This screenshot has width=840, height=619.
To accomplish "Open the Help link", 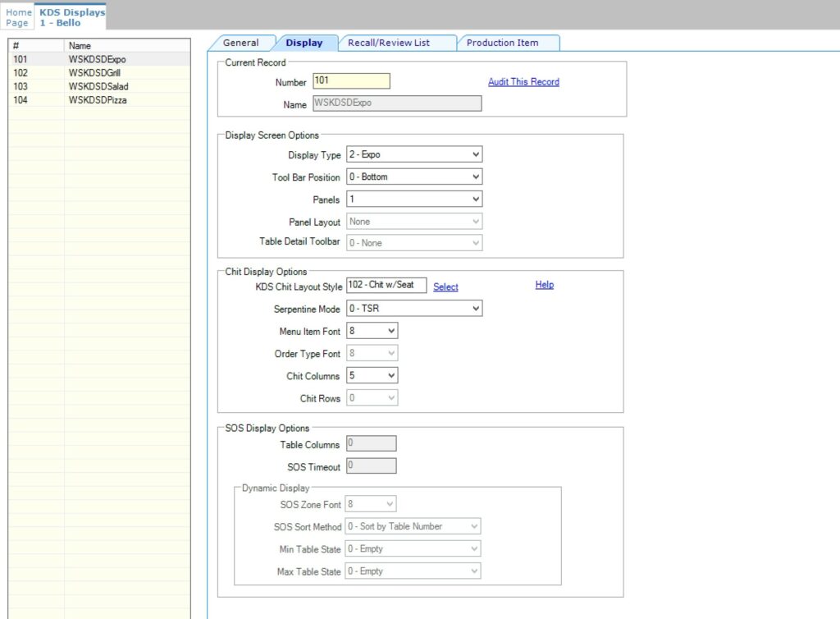I will pyautogui.click(x=545, y=285).
